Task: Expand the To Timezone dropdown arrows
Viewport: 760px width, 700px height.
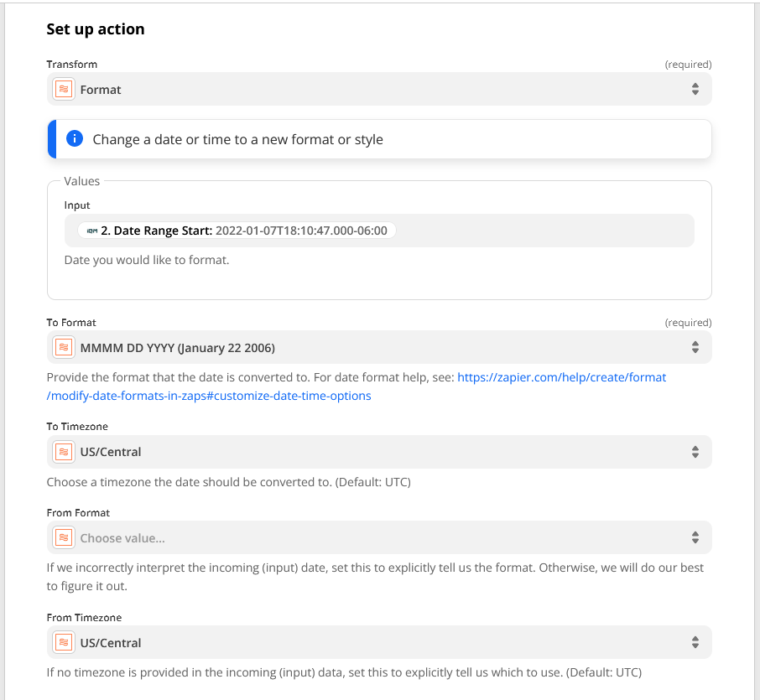Action: tap(695, 452)
